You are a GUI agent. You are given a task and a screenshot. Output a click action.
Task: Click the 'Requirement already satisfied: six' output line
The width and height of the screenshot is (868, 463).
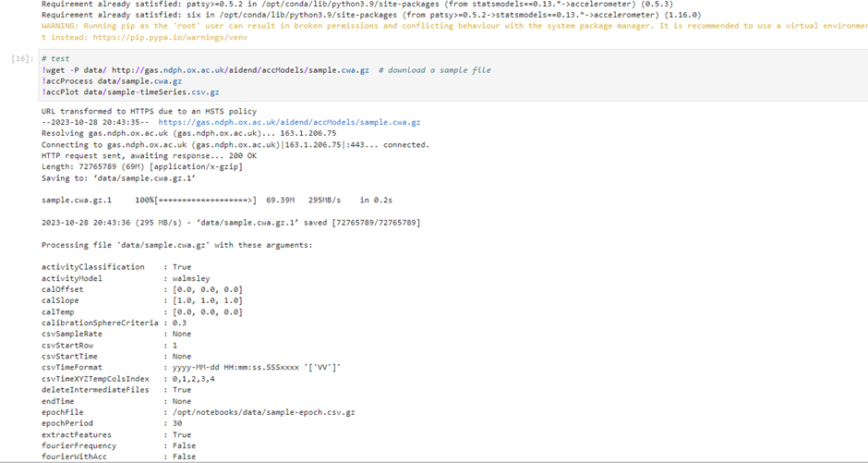[x=371, y=15]
